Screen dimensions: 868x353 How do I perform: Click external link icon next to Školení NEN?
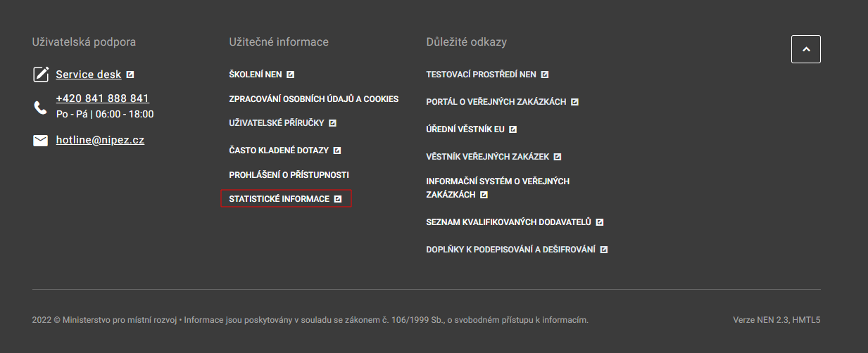pos(290,75)
